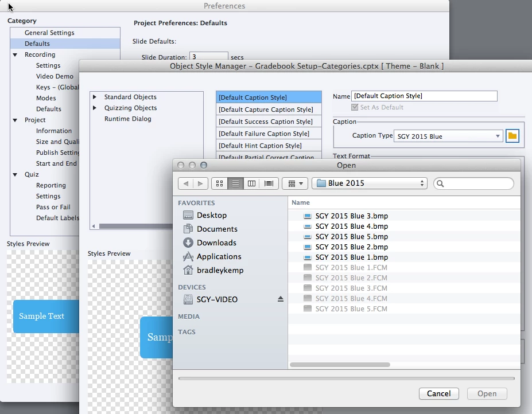Click the file list horizontal scrollbar
Image resolution: width=532 pixels, height=414 pixels.
[x=340, y=365]
